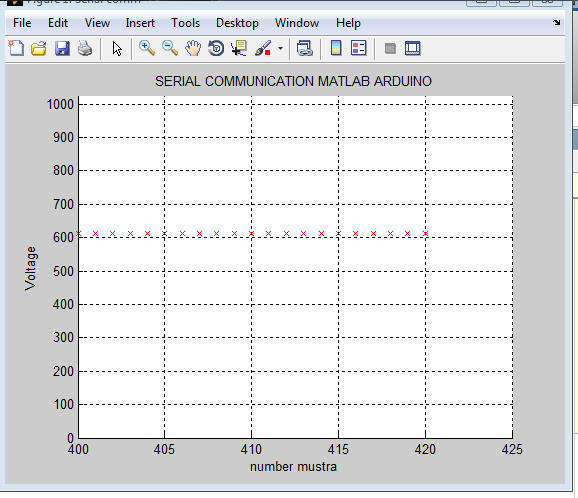Screen dimensions: 578x498
Task: Insert a legend using toolbar icon
Action: pos(359,48)
